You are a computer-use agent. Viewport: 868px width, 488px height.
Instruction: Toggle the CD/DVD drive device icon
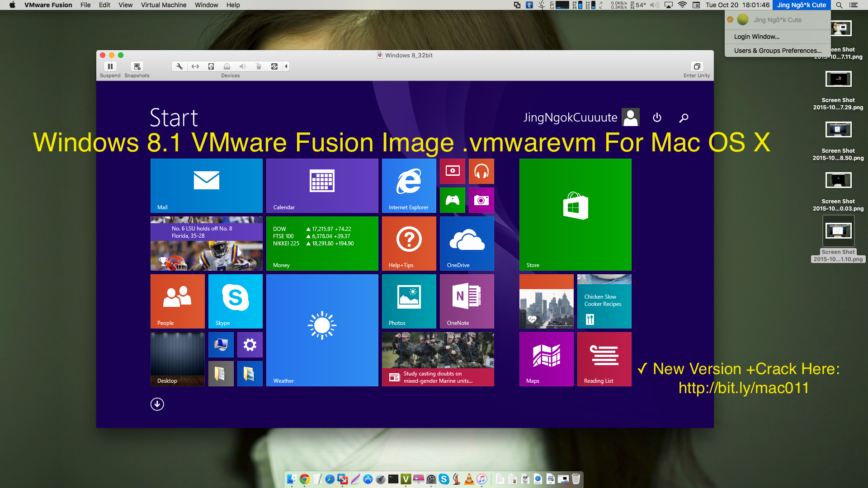click(227, 66)
